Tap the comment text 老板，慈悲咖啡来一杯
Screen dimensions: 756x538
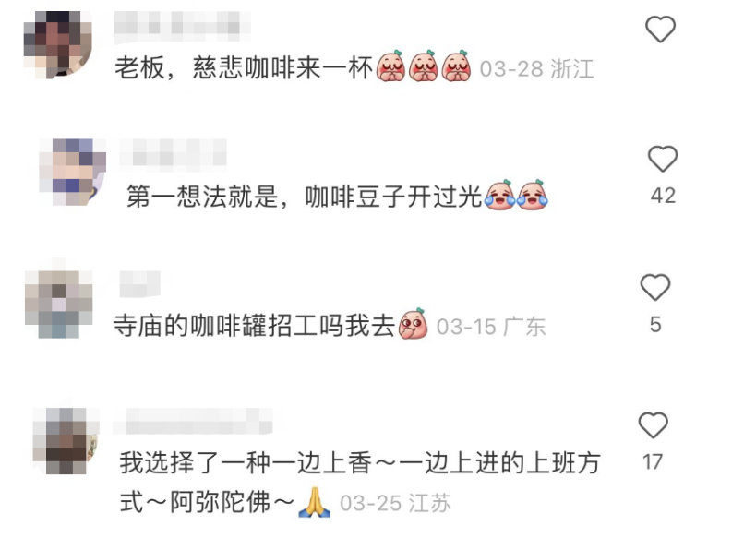[x=244, y=67]
